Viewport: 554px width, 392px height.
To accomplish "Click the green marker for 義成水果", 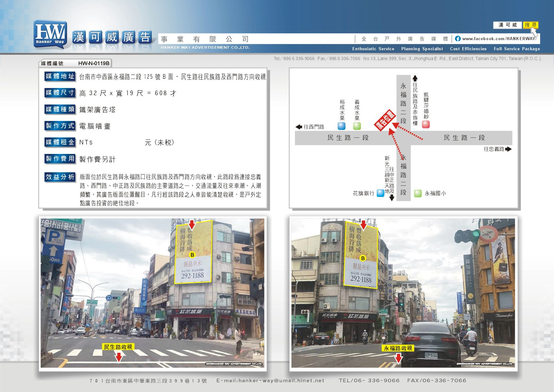I will pos(357,126).
